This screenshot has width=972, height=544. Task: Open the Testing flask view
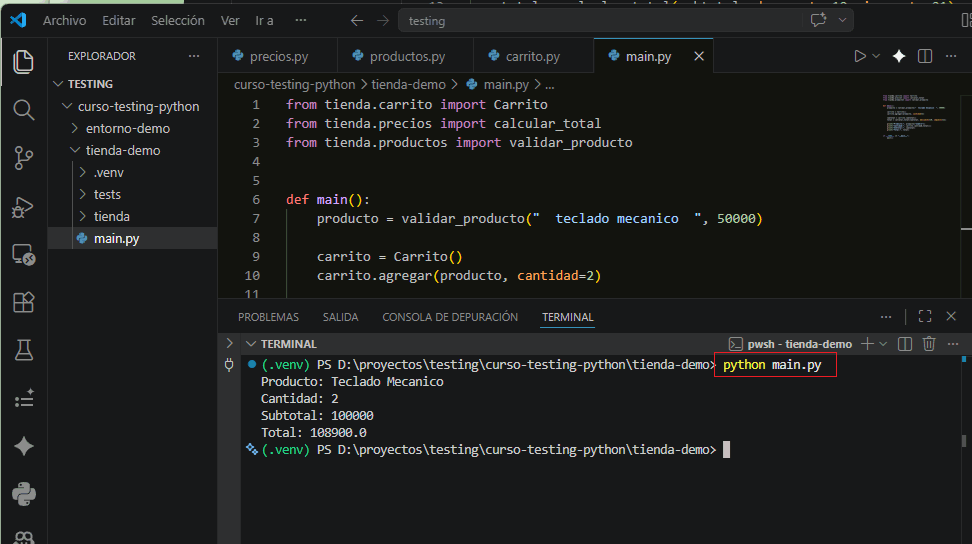tap(24, 350)
